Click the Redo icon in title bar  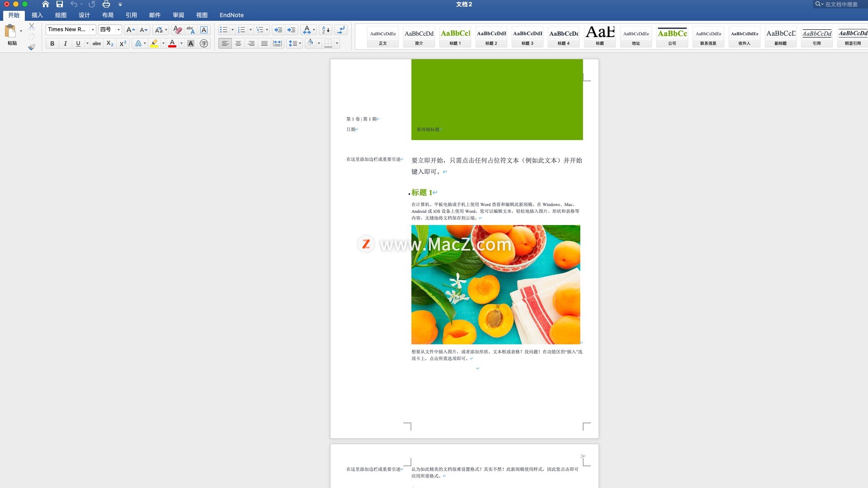point(92,4)
